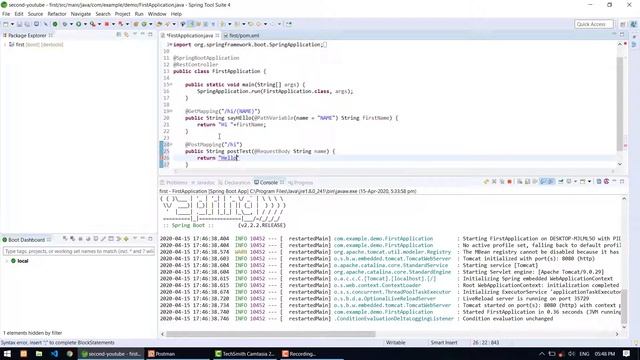Click the New file toolbar icon
Image resolution: width=640 pixels, height=360 pixels.
click(x=5, y=24)
